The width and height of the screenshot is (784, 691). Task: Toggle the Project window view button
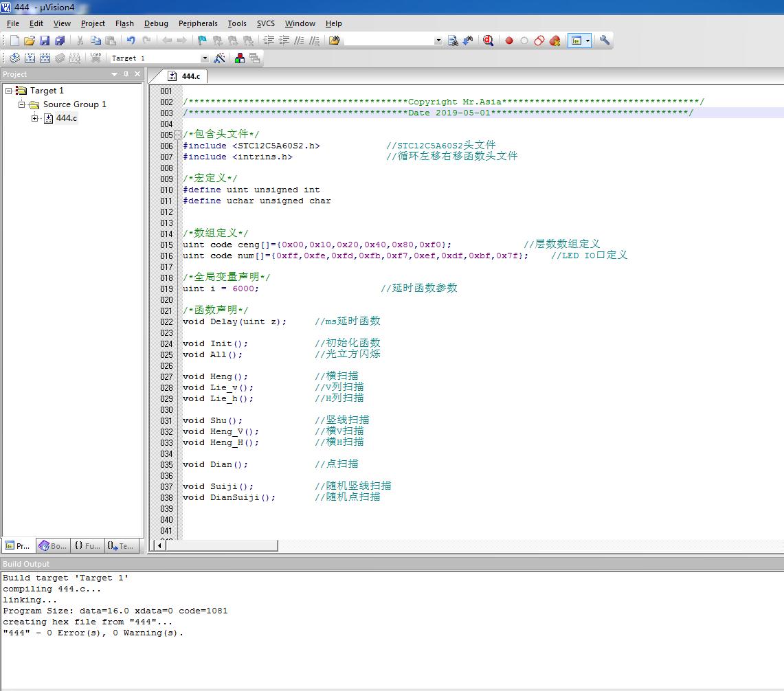(576, 41)
